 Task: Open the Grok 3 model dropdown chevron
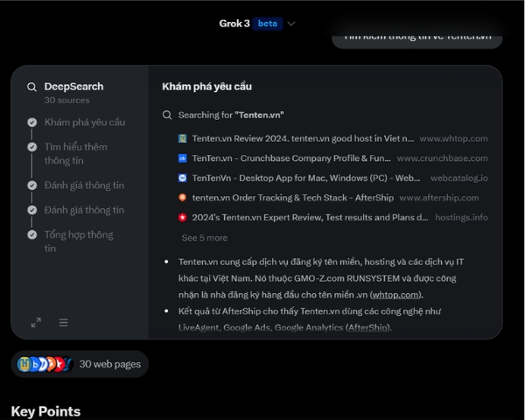(x=291, y=24)
